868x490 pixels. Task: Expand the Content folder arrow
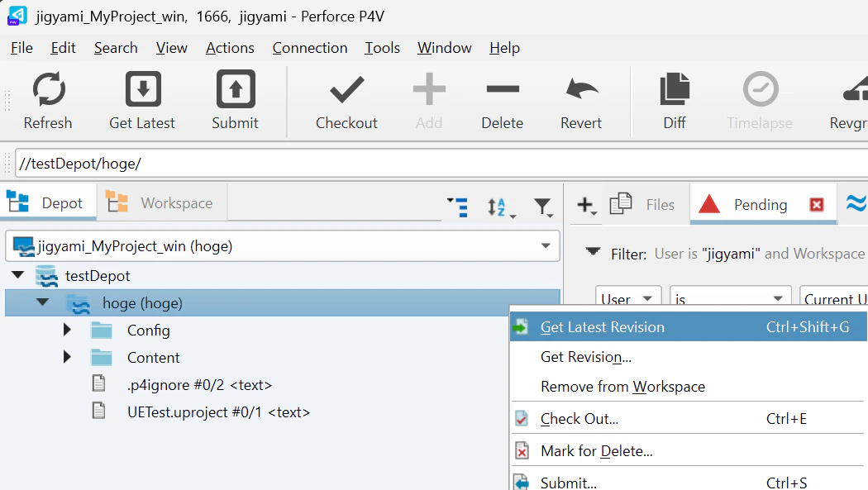point(67,357)
